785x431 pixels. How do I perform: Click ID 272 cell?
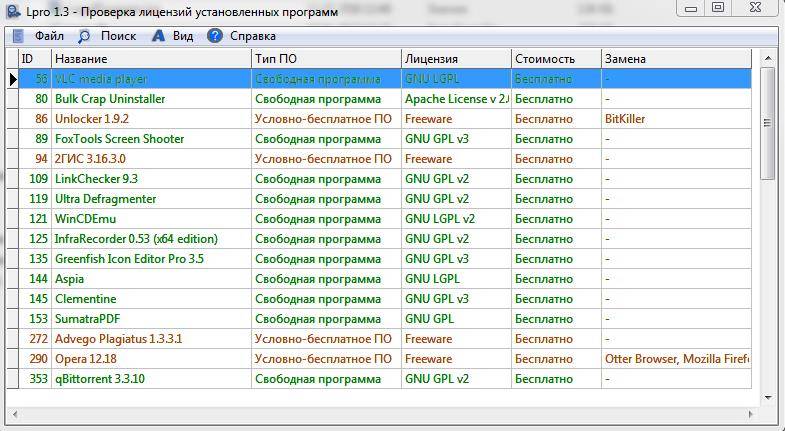35,339
